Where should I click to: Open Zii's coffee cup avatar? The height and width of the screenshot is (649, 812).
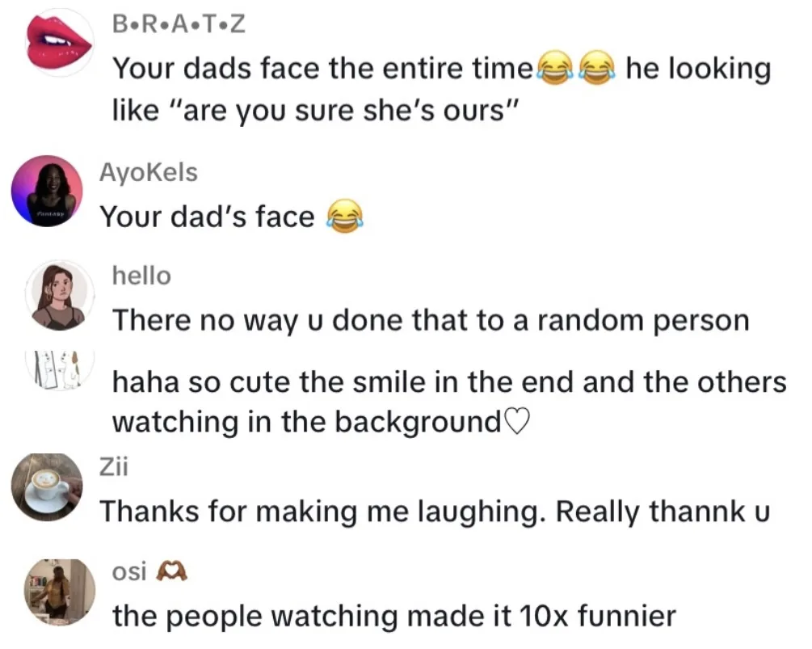tap(48, 487)
